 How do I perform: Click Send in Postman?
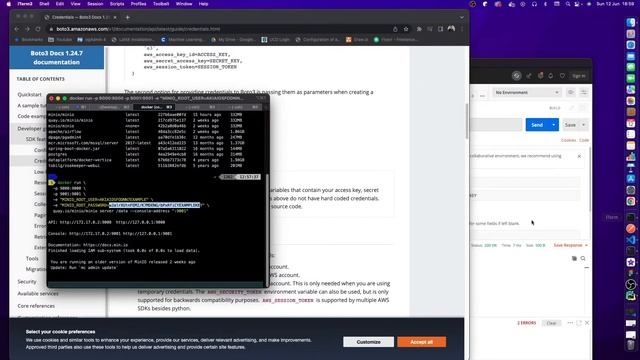click(537, 125)
